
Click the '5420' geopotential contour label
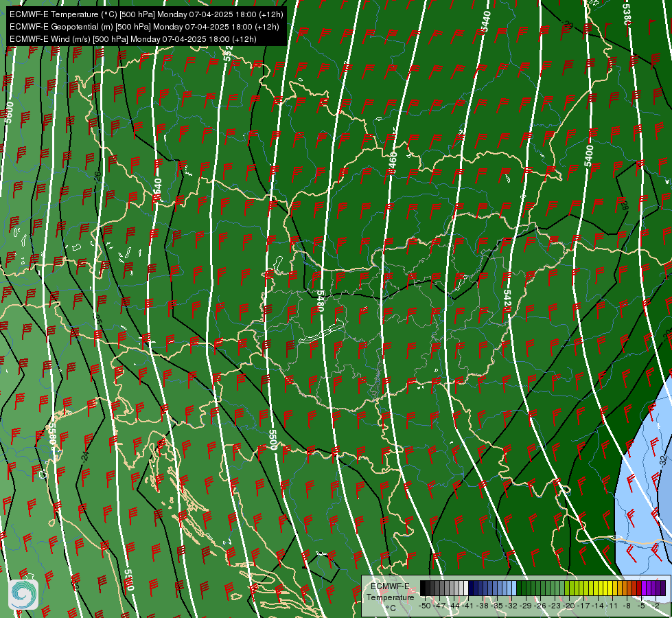coord(507,300)
